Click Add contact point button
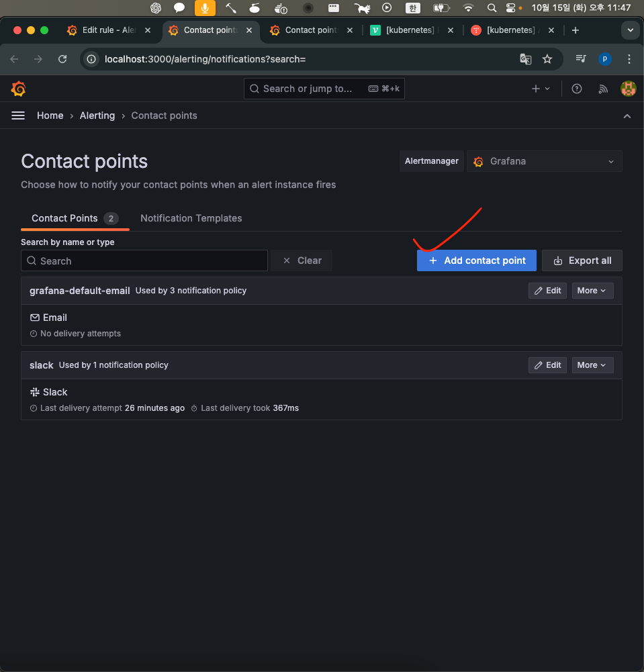The height and width of the screenshot is (672, 644). (x=476, y=260)
